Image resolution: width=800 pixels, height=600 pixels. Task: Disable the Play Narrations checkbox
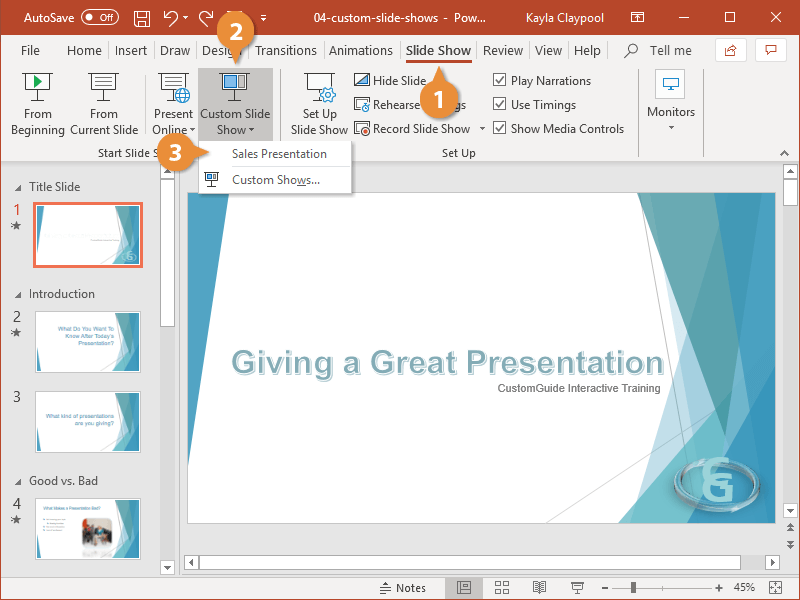502,80
